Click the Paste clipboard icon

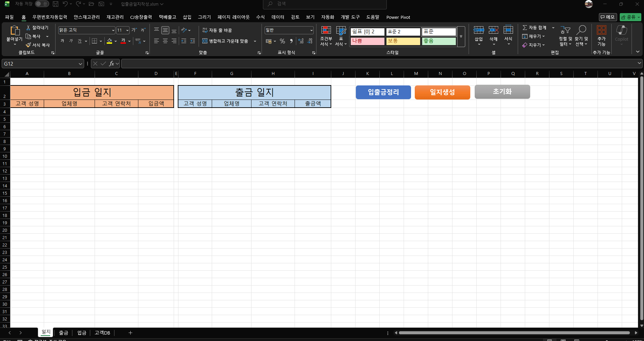(14, 31)
